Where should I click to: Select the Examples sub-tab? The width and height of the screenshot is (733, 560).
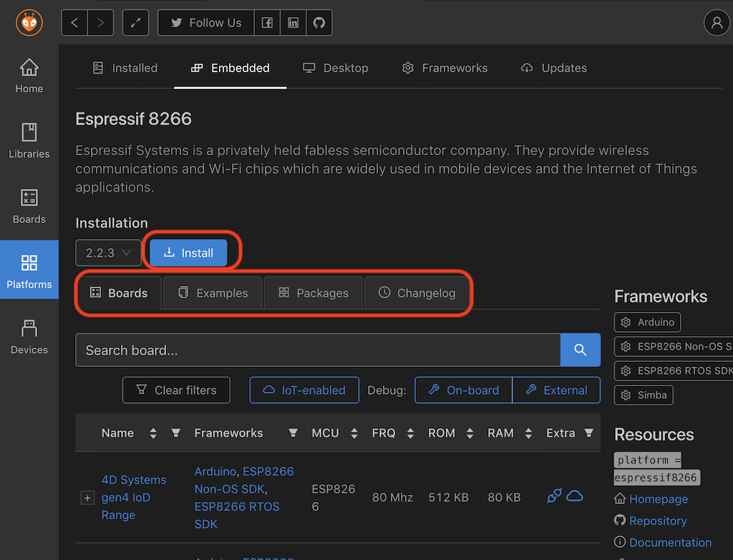(x=213, y=293)
